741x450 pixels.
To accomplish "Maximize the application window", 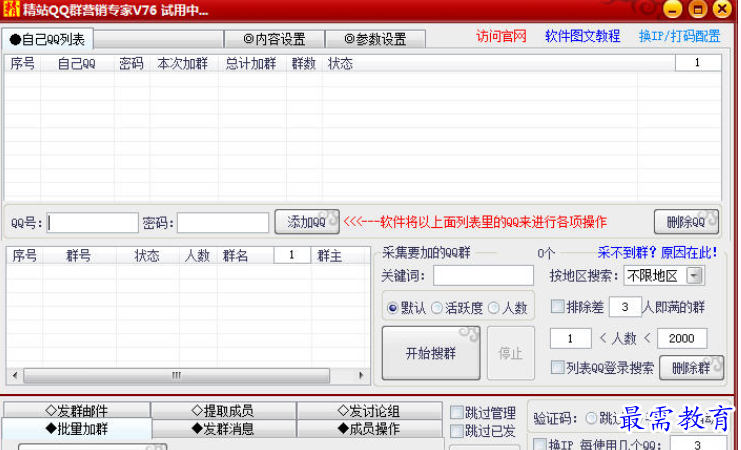I will point(698,9).
